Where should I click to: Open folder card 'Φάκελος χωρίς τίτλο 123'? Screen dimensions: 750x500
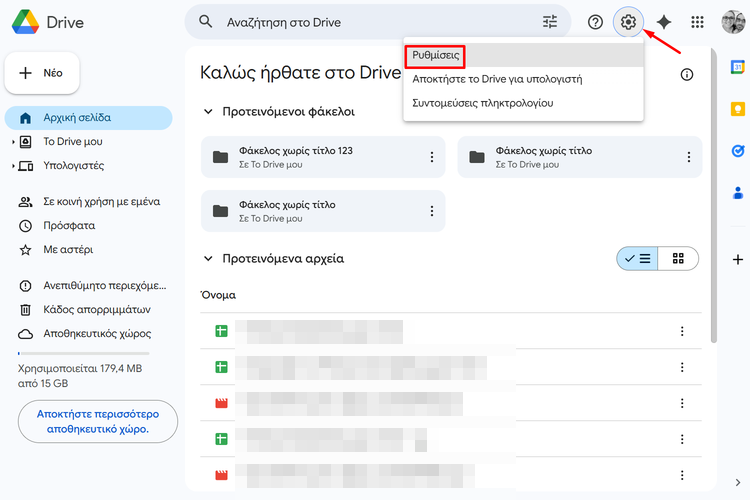(x=323, y=157)
